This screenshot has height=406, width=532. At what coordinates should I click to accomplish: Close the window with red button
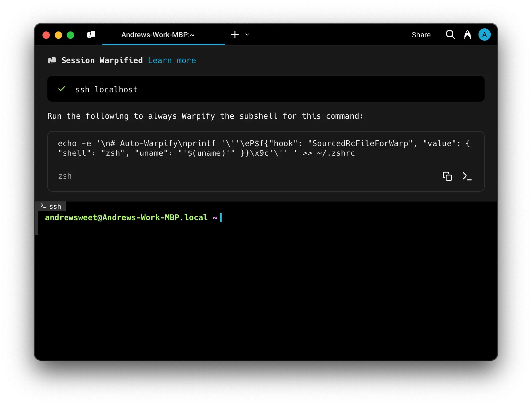46,35
